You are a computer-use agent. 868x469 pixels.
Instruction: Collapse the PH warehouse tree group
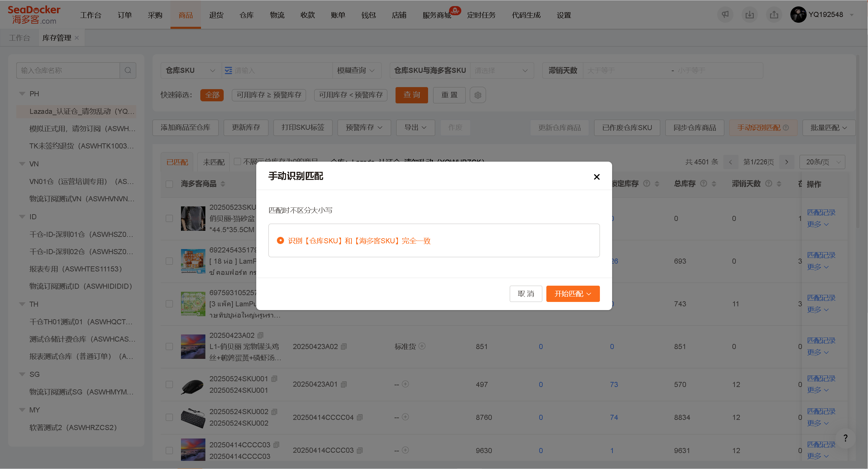point(22,94)
